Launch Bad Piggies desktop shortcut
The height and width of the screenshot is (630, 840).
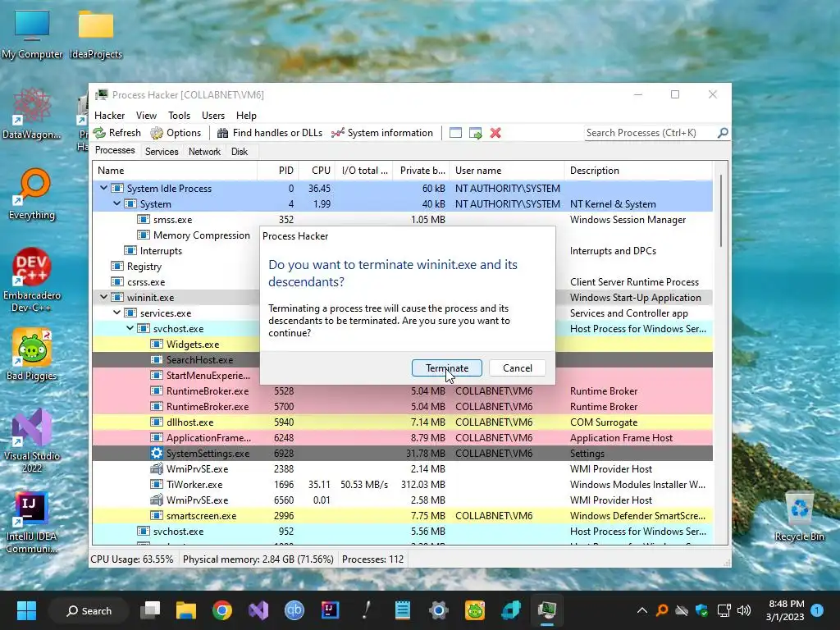coord(32,354)
